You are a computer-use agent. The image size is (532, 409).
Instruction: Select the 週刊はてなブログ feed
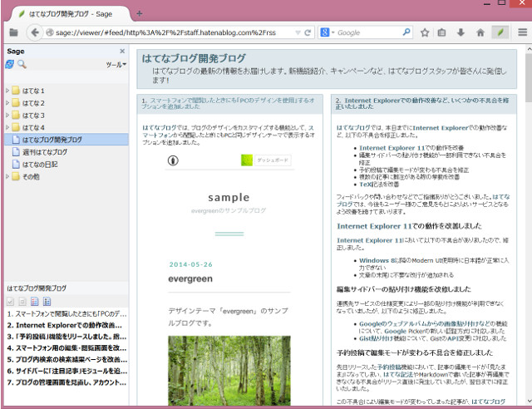tap(66, 152)
